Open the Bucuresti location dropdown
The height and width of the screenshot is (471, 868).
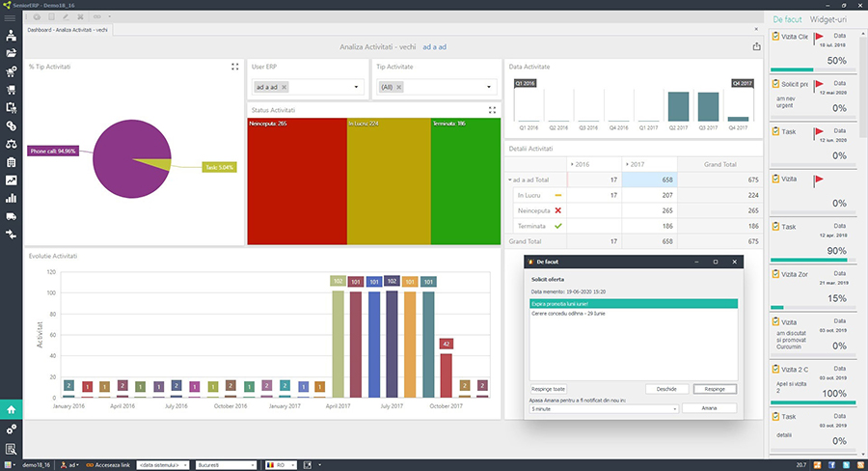[x=253, y=465]
